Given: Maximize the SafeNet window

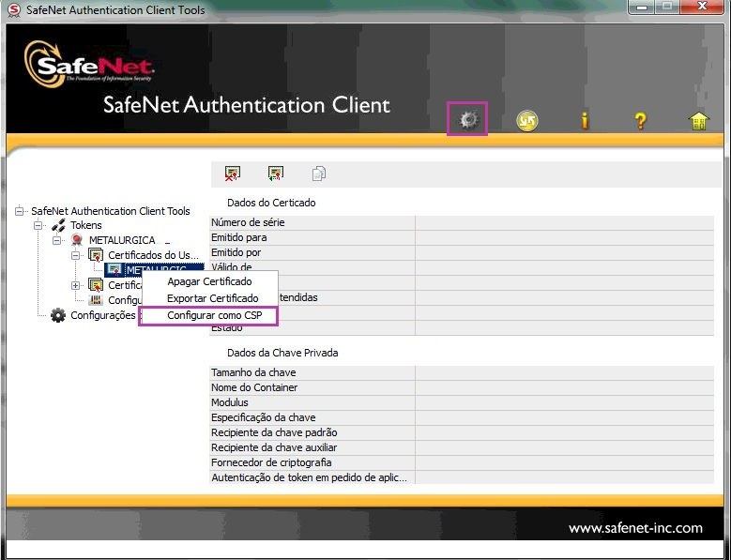Looking at the screenshot, I should (667, 7).
